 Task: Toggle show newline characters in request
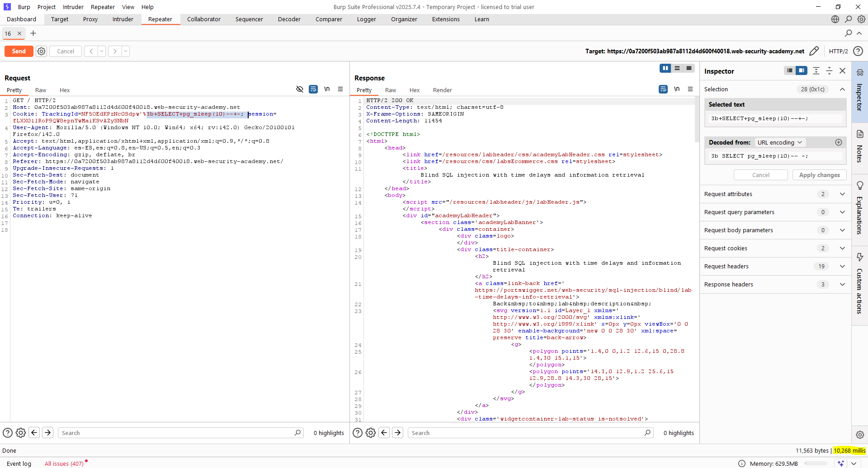pyautogui.click(x=327, y=89)
